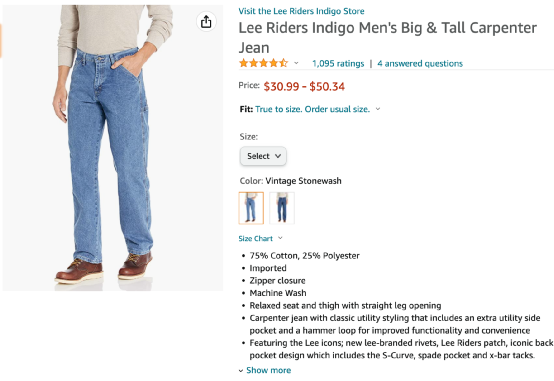Select the Vintage Stonewash color swatch
The height and width of the screenshot is (381, 554).
[251, 208]
